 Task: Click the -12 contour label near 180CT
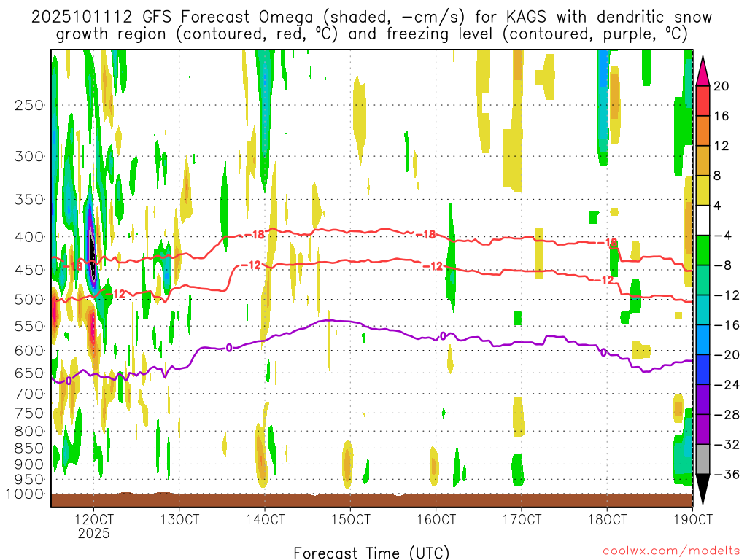tap(604, 280)
